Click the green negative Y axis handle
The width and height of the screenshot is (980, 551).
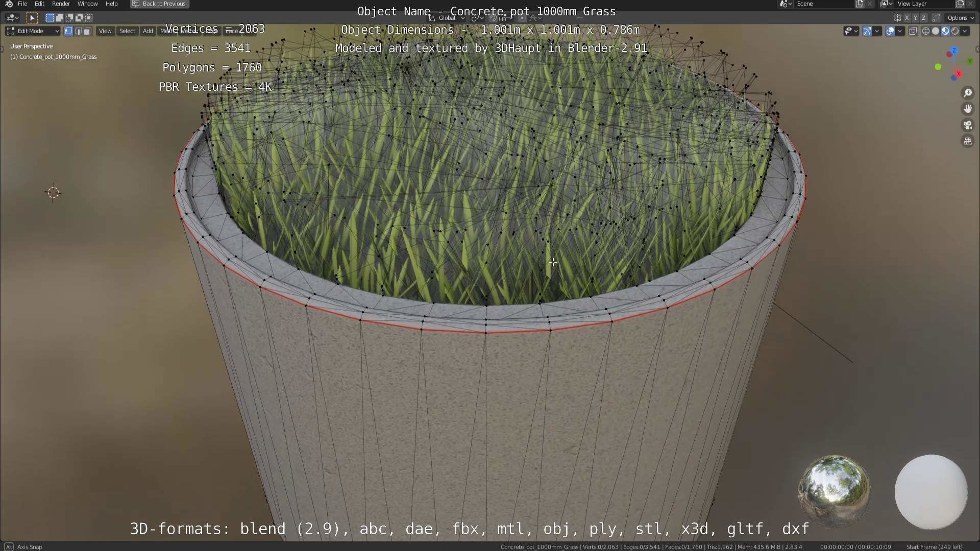click(x=938, y=67)
